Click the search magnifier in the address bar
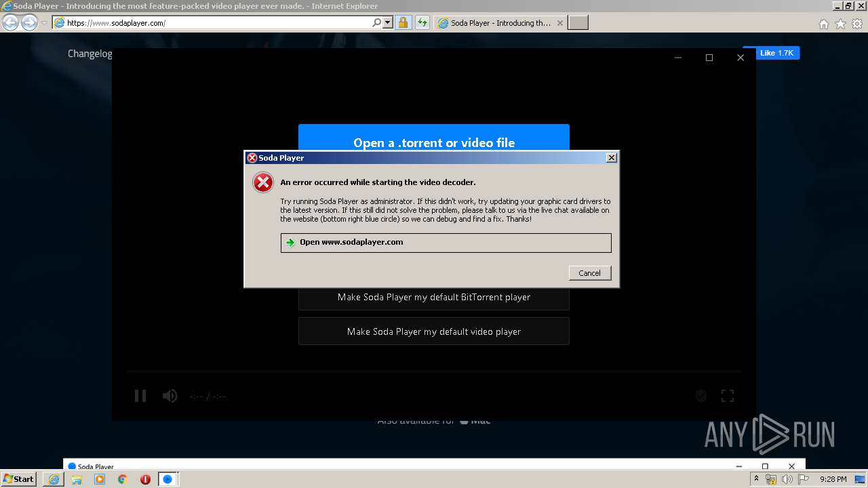This screenshot has height=488, width=868. (376, 23)
